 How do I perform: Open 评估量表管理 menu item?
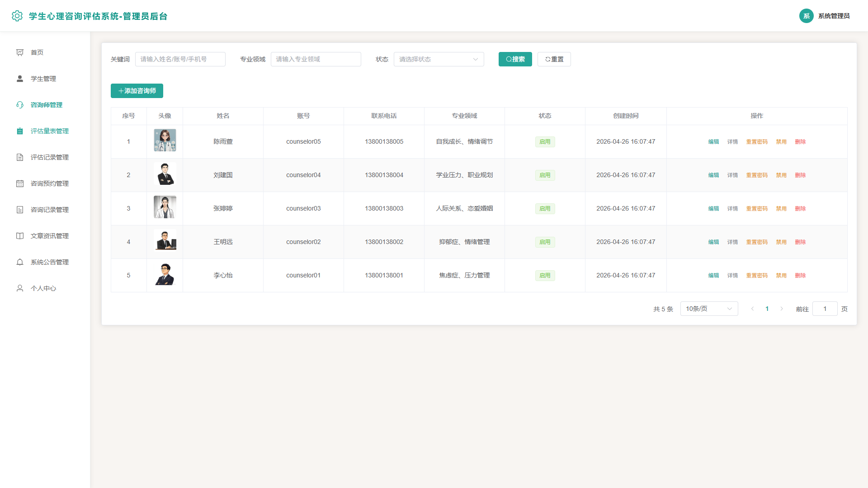coord(50,131)
